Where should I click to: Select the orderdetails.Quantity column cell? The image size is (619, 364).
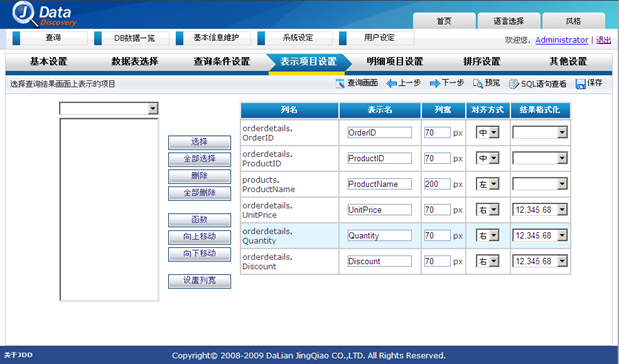289,236
